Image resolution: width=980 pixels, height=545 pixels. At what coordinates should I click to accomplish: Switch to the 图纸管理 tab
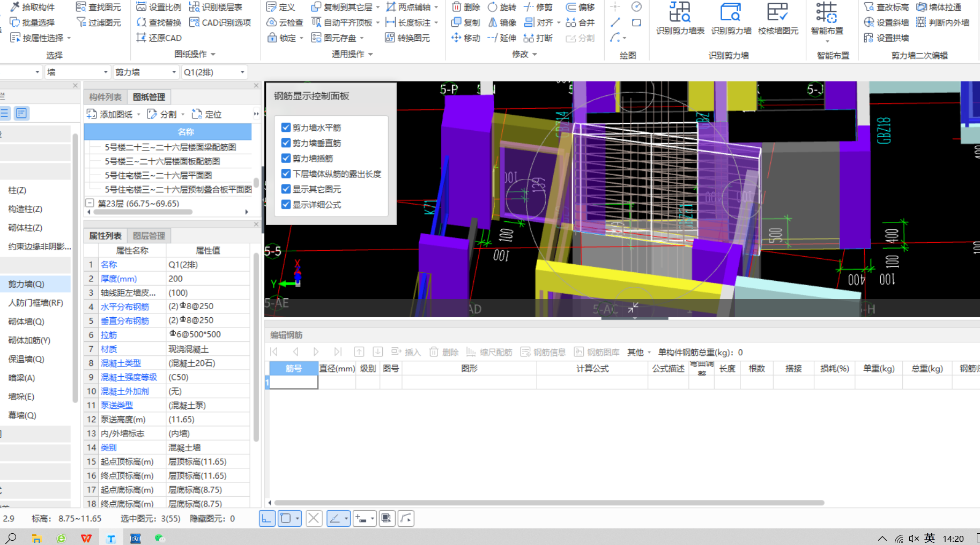tap(149, 97)
